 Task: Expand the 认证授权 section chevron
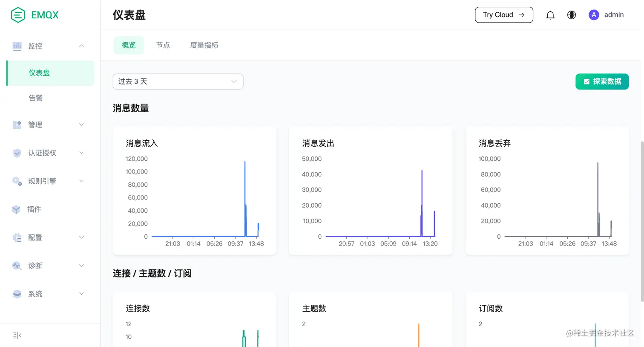(81, 153)
